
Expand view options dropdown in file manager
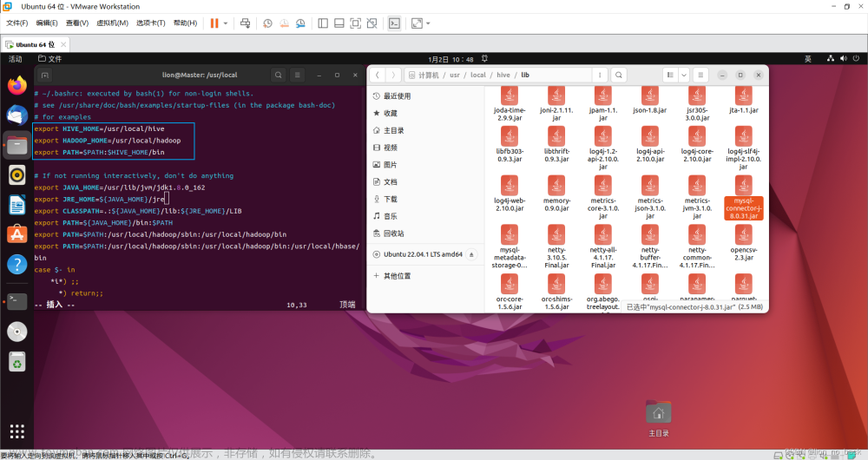pyautogui.click(x=684, y=75)
